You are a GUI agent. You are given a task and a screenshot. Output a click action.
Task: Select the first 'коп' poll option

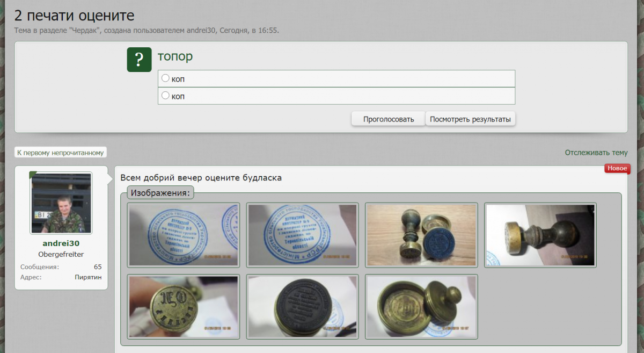click(x=166, y=78)
